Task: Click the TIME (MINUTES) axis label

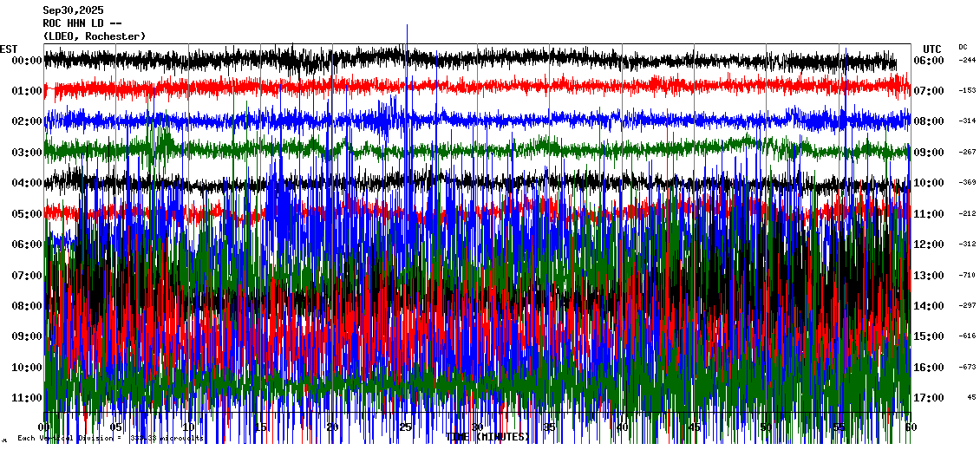Action: tap(487, 437)
